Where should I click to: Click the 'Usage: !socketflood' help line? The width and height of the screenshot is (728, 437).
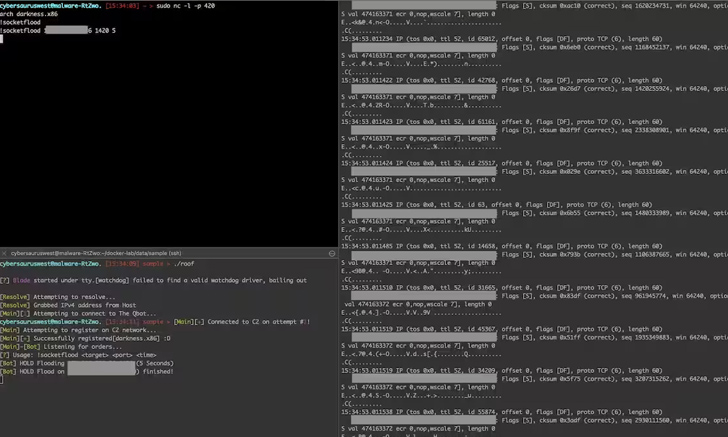[x=78, y=355]
